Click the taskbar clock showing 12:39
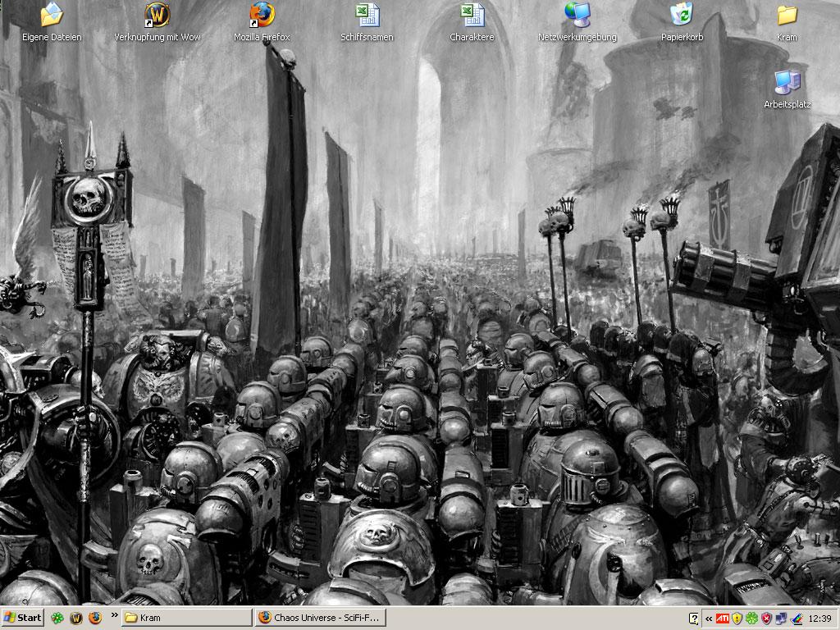Image resolution: width=840 pixels, height=630 pixels. click(819, 619)
